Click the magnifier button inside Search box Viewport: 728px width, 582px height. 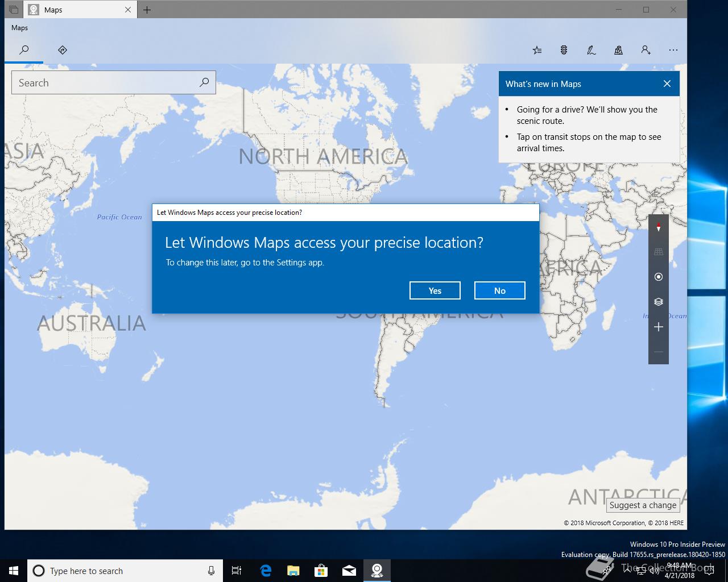point(204,82)
